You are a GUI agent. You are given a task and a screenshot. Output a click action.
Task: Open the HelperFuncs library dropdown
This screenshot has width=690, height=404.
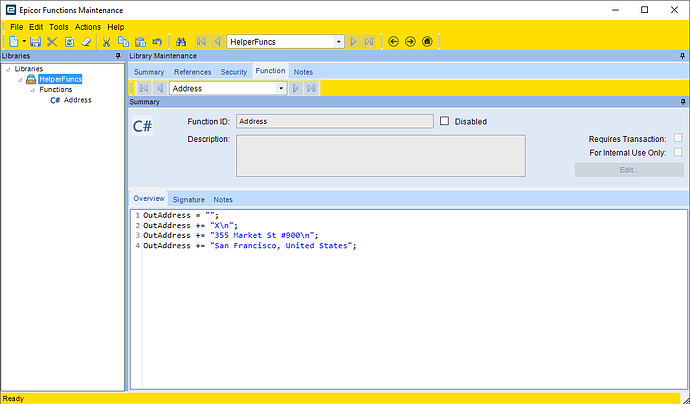(x=338, y=42)
